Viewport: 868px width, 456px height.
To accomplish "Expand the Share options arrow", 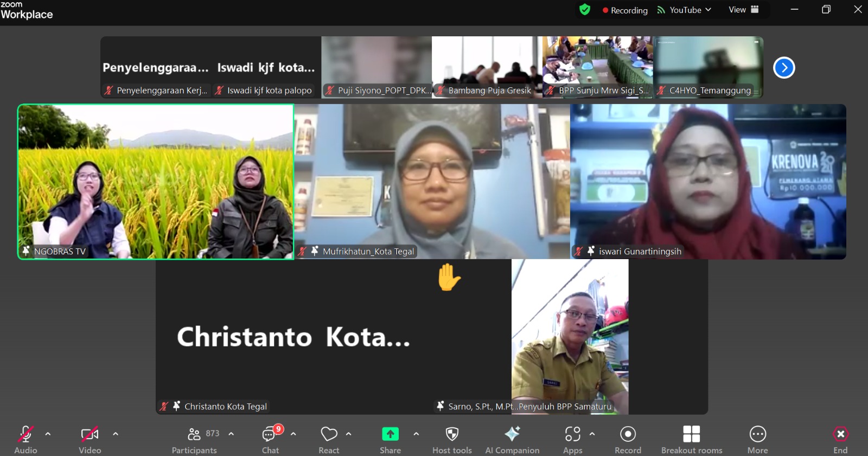I will (416, 434).
